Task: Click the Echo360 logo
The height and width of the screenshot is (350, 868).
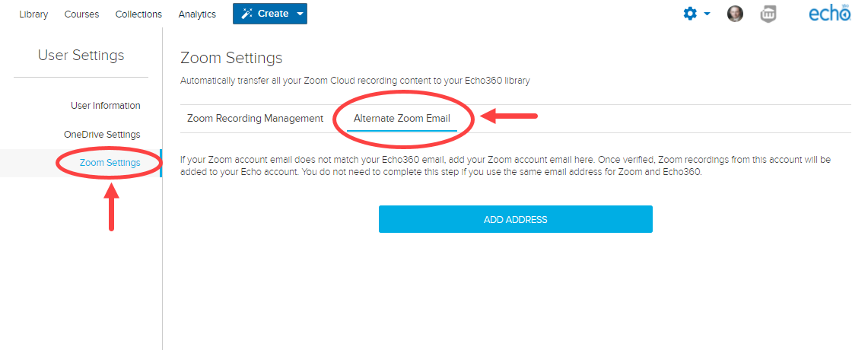Action: [x=829, y=13]
